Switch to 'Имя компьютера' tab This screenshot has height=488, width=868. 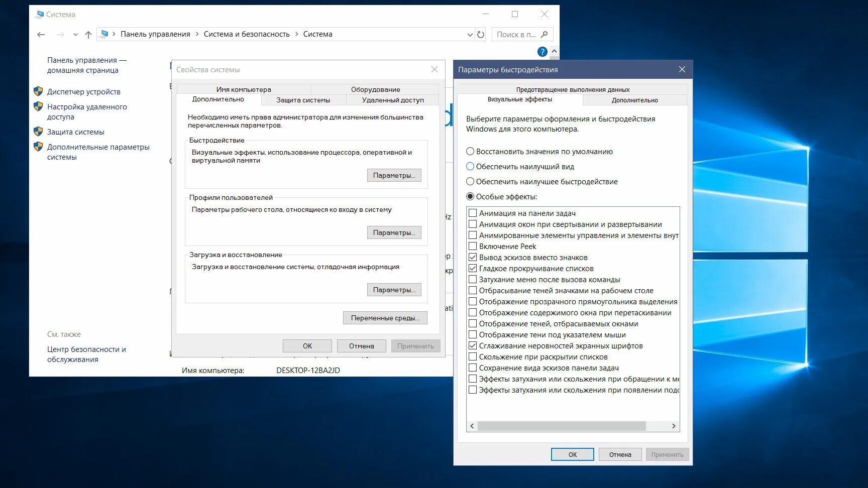(244, 89)
